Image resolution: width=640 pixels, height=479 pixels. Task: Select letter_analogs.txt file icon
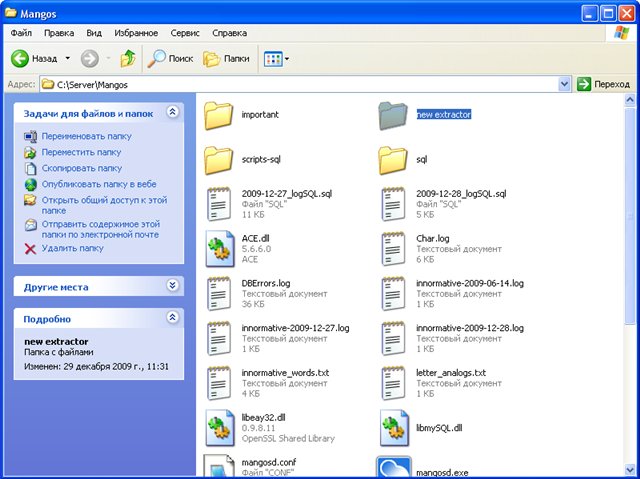(x=393, y=383)
